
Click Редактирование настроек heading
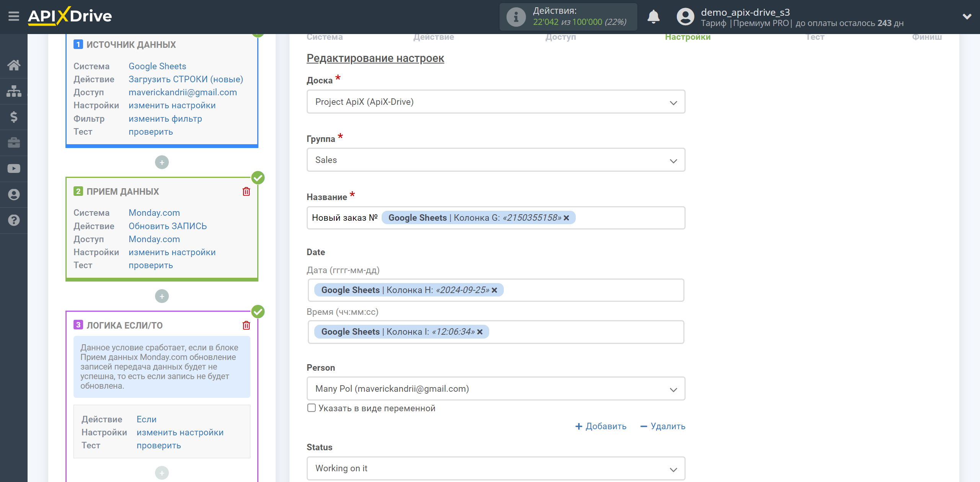375,58
